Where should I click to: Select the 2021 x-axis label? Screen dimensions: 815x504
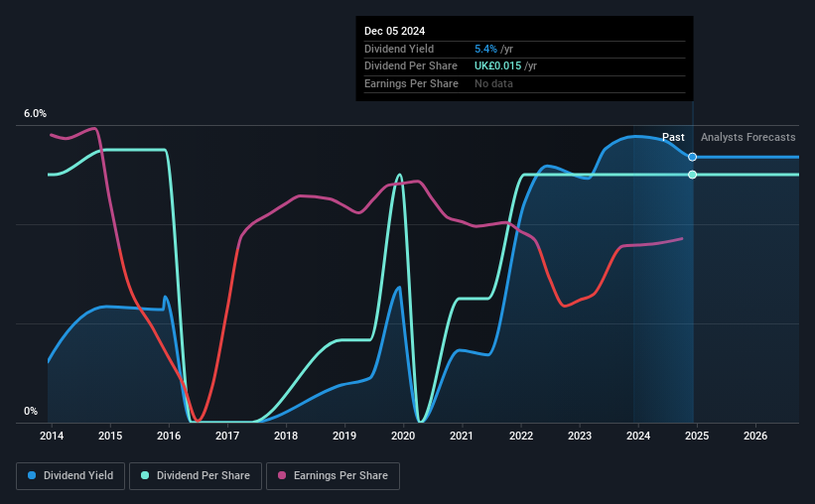(x=461, y=436)
